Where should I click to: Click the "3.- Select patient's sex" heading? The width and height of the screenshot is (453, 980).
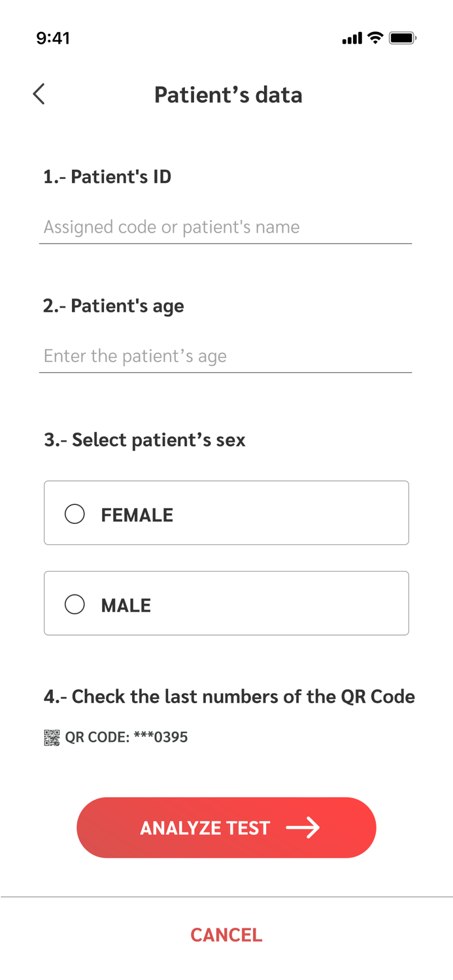(144, 440)
